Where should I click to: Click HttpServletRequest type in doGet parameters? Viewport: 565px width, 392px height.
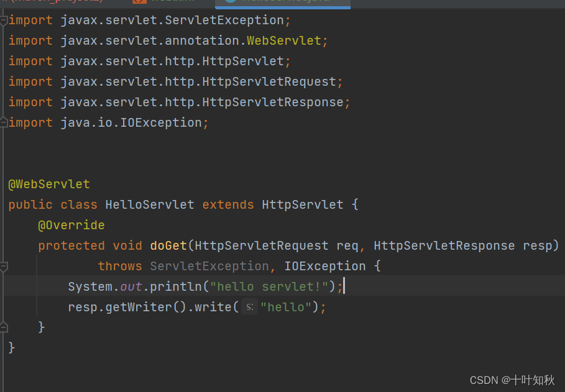click(x=262, y=245)
